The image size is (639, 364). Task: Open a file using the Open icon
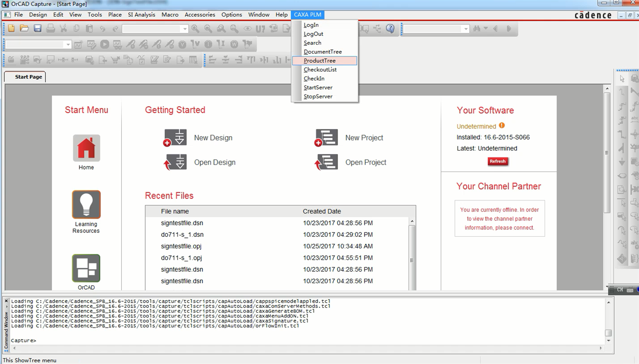click(x=23, y=28)
